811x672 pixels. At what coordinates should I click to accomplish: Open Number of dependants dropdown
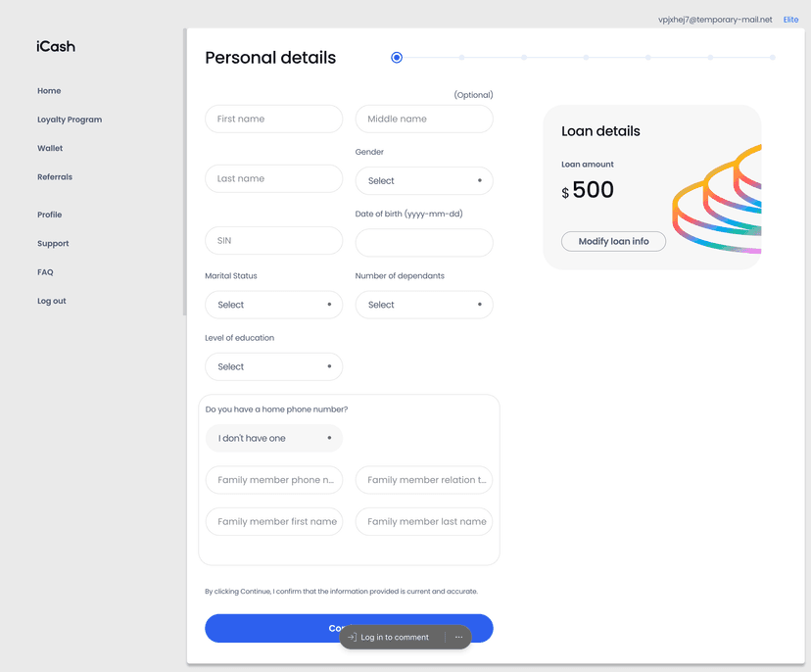point(424,305)
